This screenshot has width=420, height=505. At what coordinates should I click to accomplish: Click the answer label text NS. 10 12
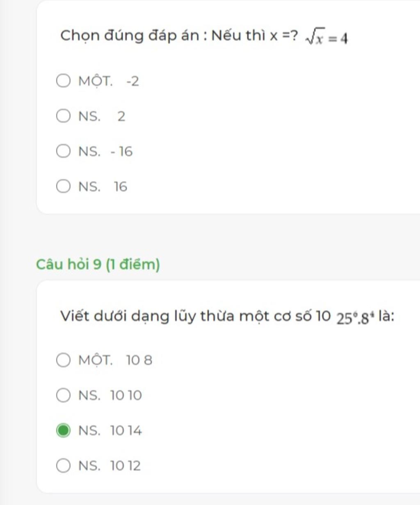point(110,466)
